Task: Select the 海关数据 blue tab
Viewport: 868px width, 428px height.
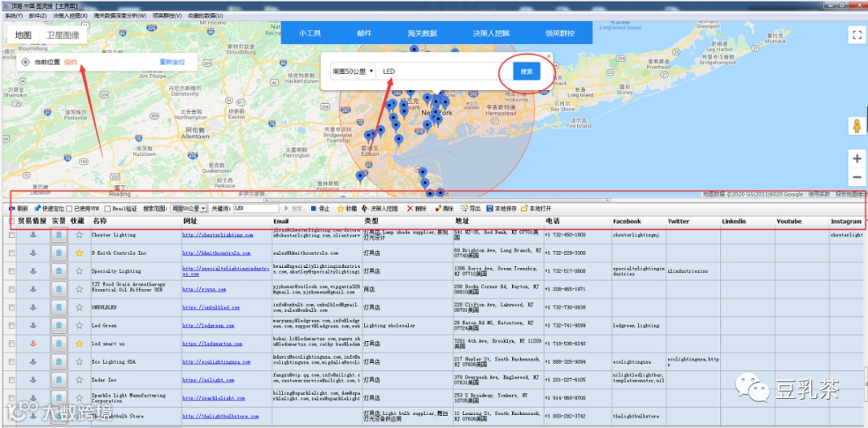Action: tap(423, 33)
